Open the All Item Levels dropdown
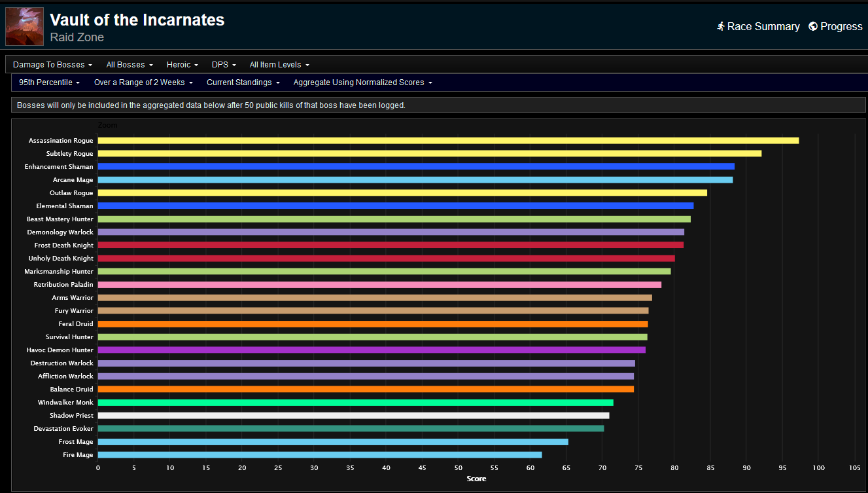This screenshot has height=493, width=868. pyautogui.click(x=279, y=65)
